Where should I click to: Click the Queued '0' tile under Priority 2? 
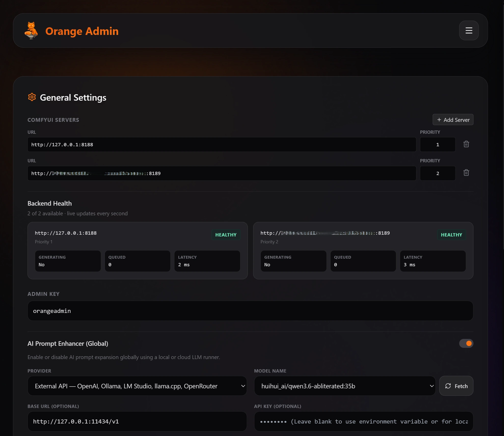[x=363, y=261]
